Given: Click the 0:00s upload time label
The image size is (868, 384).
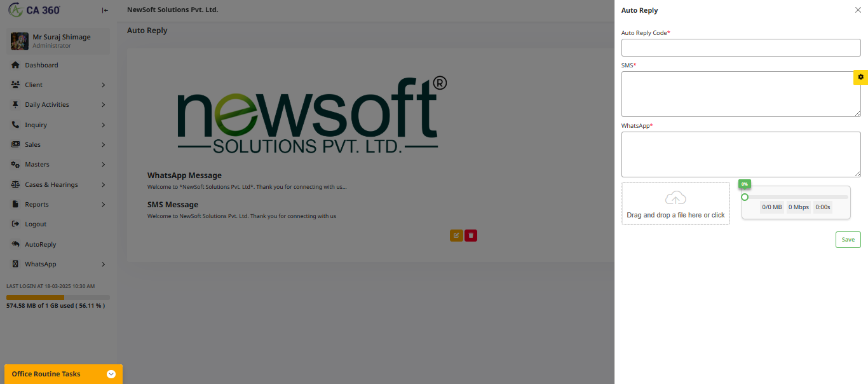Looking at the screenshot, I should coord(823,207).
